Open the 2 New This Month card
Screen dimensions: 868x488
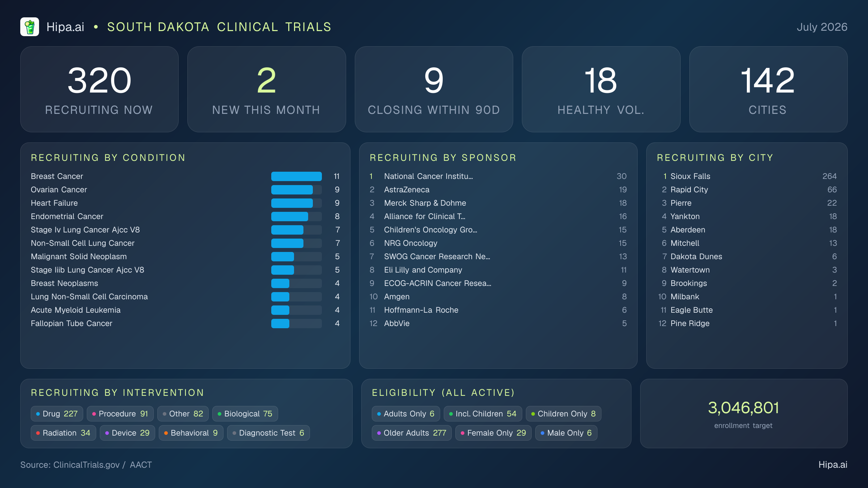click(267, 89)
